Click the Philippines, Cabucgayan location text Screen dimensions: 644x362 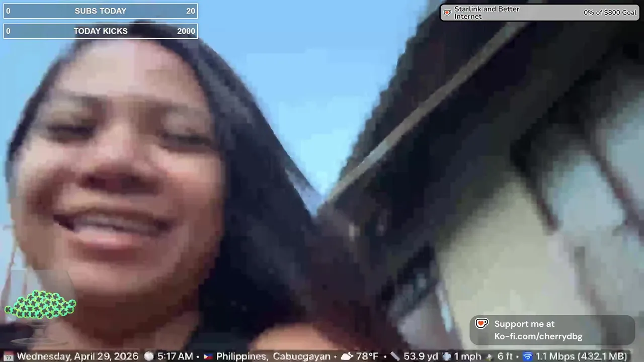click(273, 356)
